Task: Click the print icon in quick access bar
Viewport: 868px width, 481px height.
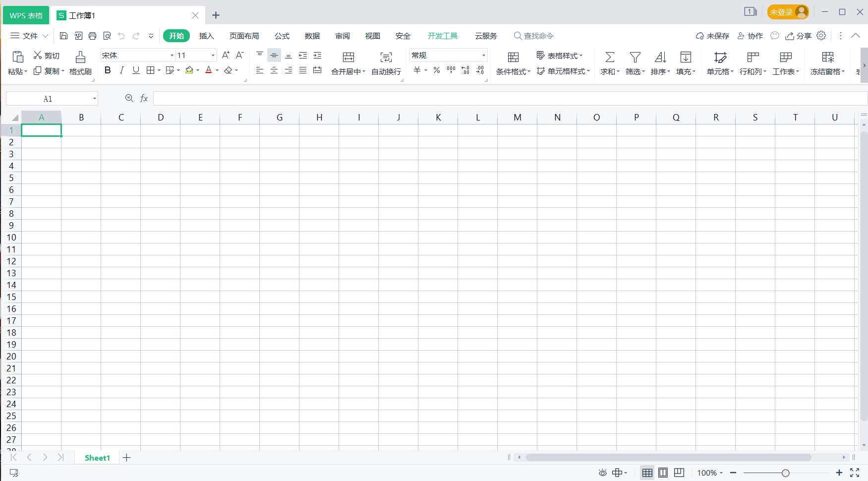Action: pos(92,36)
